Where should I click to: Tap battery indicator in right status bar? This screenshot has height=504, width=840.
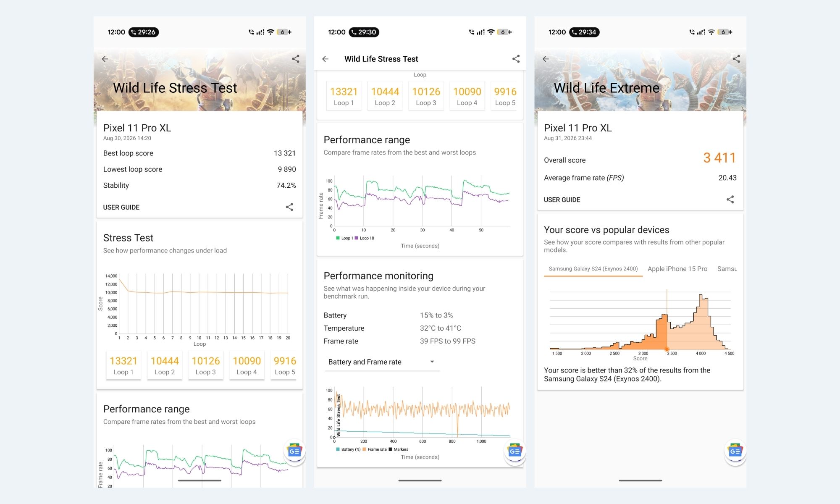click(x=725, y=32)
